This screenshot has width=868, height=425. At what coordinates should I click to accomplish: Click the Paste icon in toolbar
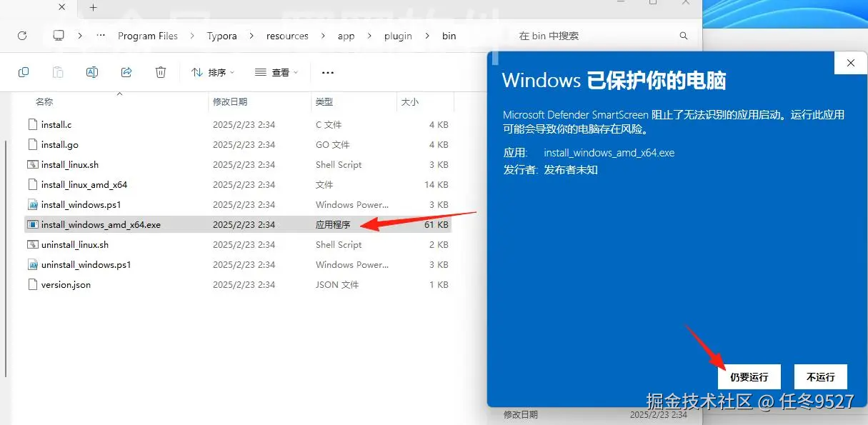coord(58,72)
